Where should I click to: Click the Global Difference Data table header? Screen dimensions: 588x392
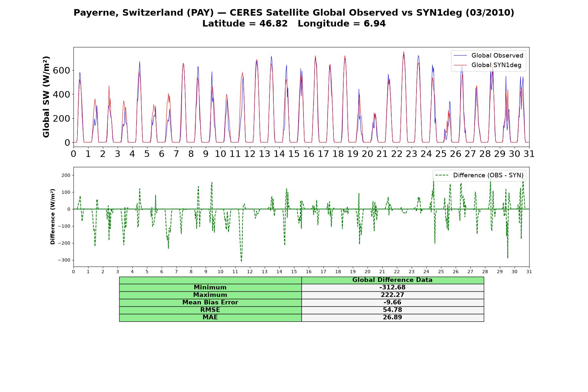click(392, 280)
